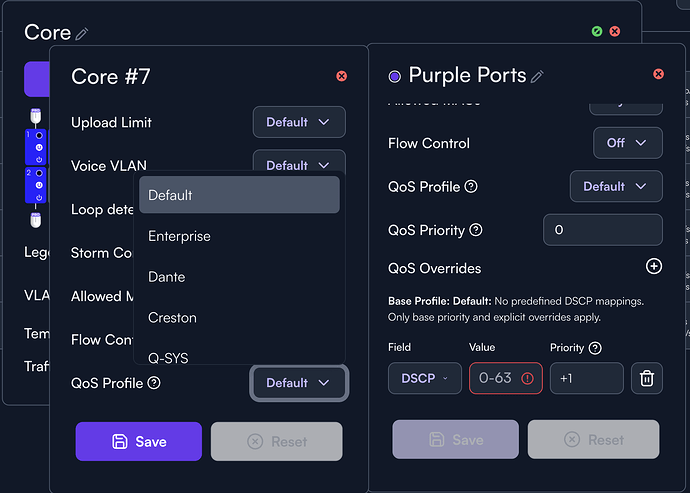Click the purple color dot beside Purple Ports

394,76
